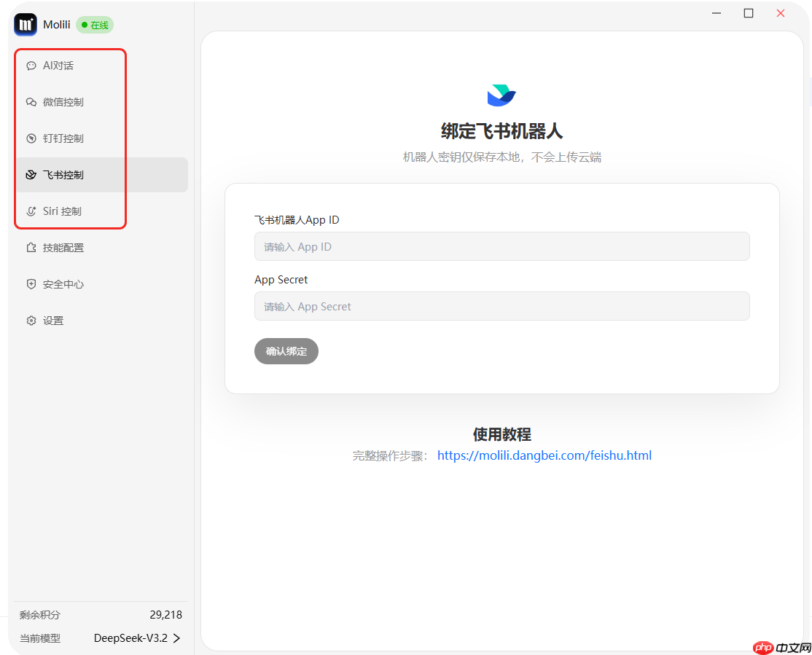Click the 钉钉控制 DingTalk icon
Viewport: 812px width, 655px height.
[x=31, y=138]
